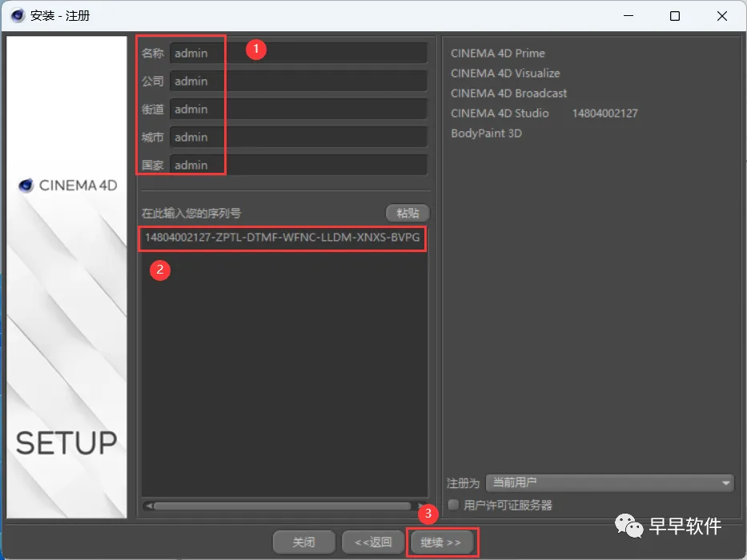Click the company (公司) input field
Viewport: 747px width, 560px height.
click(x=298, y=81)
